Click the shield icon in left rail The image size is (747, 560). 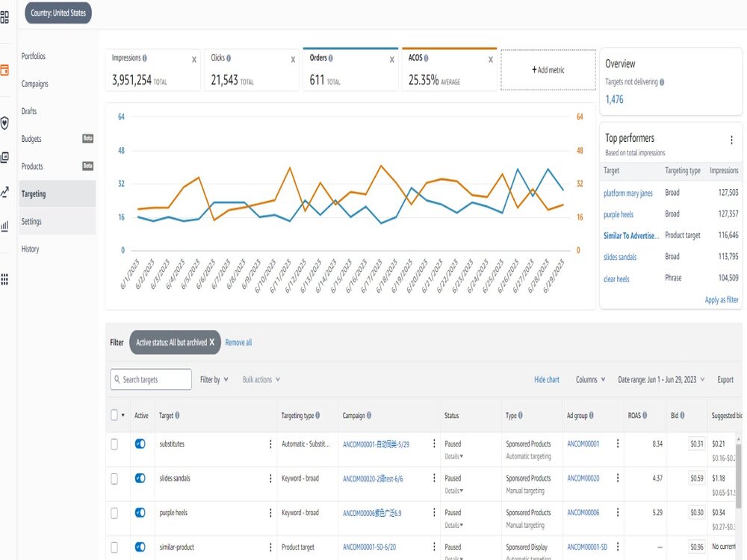4,123
